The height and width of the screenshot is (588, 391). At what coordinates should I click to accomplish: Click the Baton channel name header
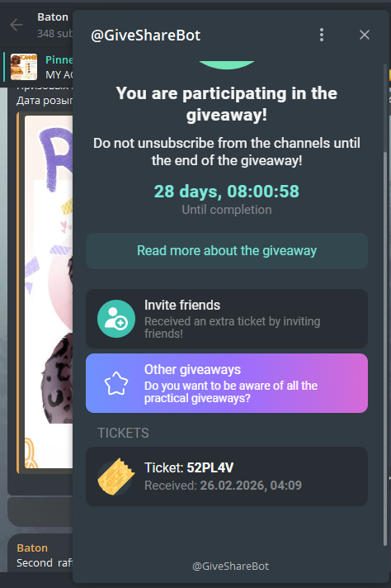(x=53, y=17)
